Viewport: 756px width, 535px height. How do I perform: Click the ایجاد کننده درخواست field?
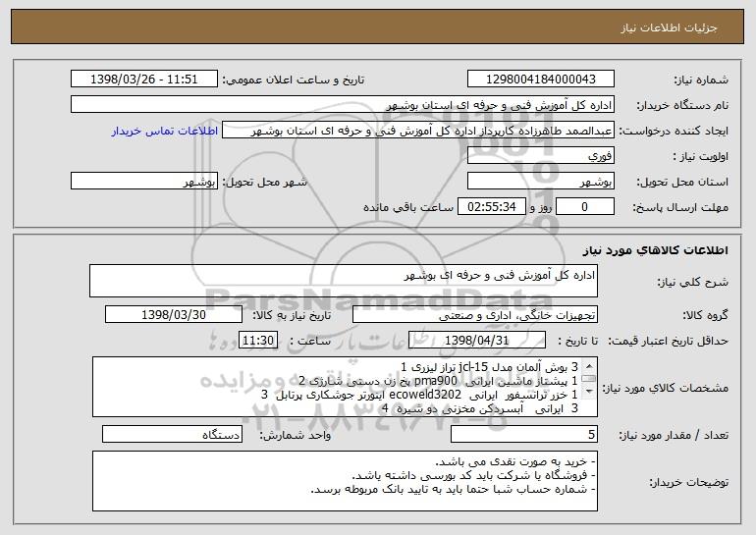coord(418,131)
